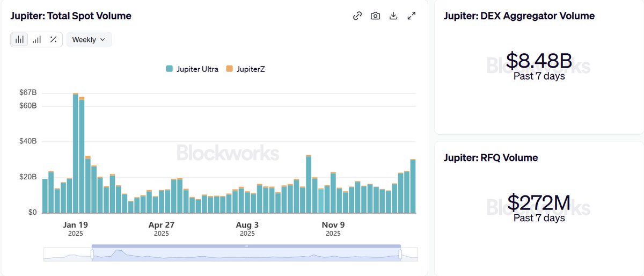This screenshot has width=644, height=276.
Task: Click the left handle of range slider
Action: tap(92, 255)
